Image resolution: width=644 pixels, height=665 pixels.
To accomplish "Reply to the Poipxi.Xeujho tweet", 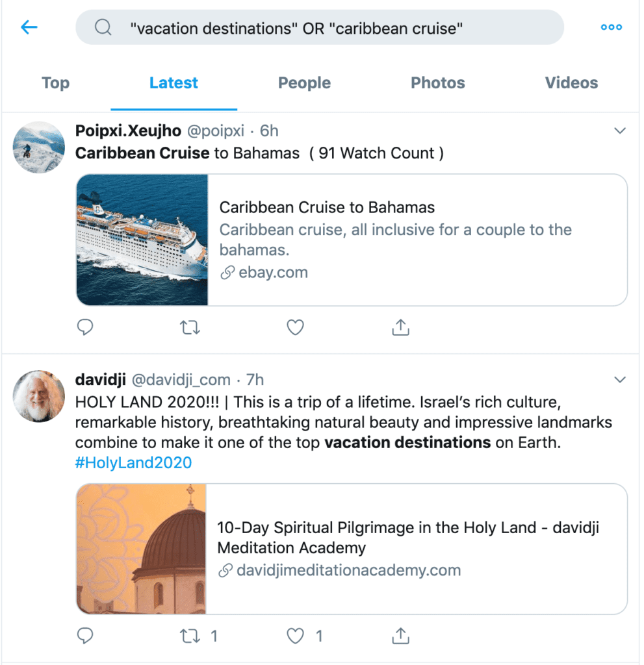I will (85, 327).
